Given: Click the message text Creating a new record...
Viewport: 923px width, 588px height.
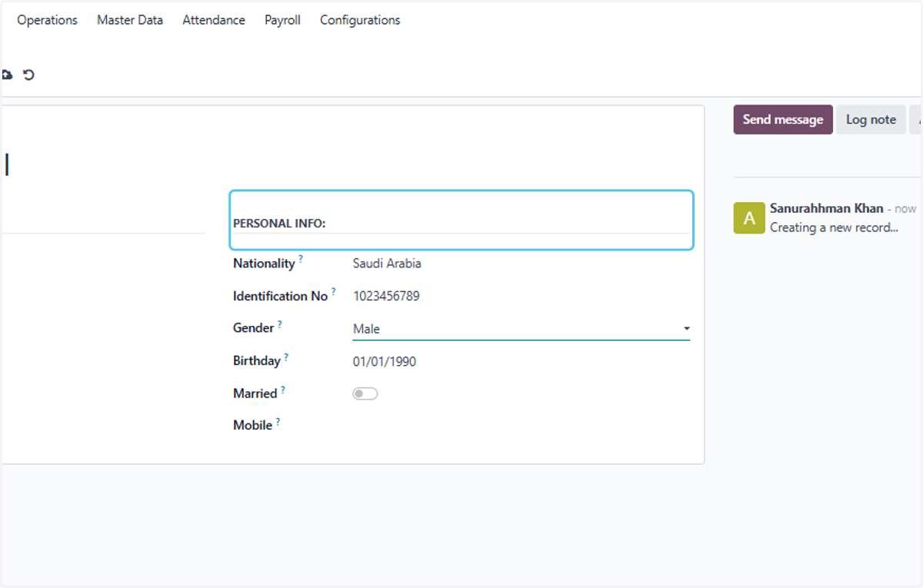Looking at the screenshot, I should (x=834, y=228).
